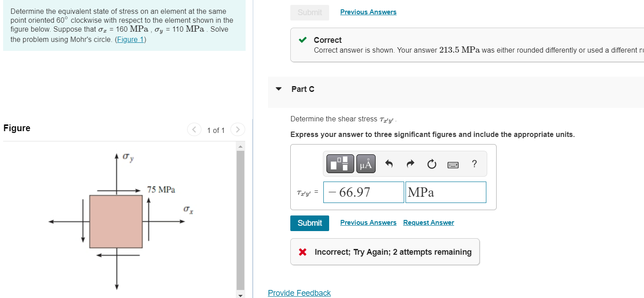Screen dimensions: 644x298
Task: Click the Provide Feedback link
Action: [299, 293]
